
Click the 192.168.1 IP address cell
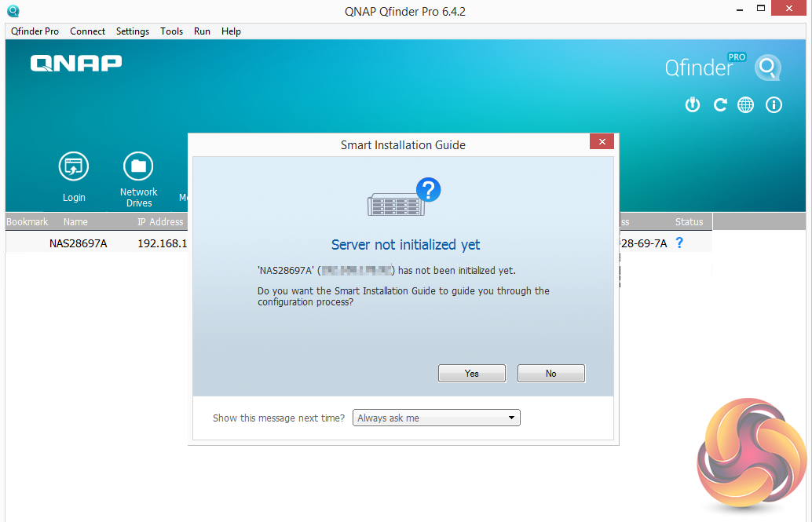[x=162, y=243]
